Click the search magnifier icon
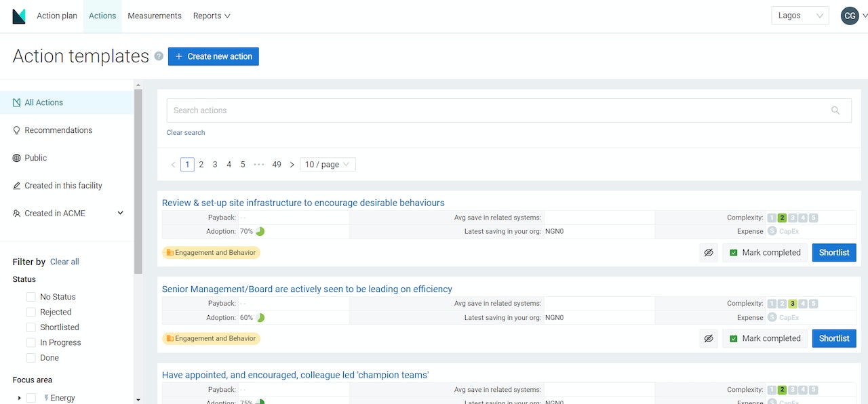Screen dimensions: 868x404 835,110
